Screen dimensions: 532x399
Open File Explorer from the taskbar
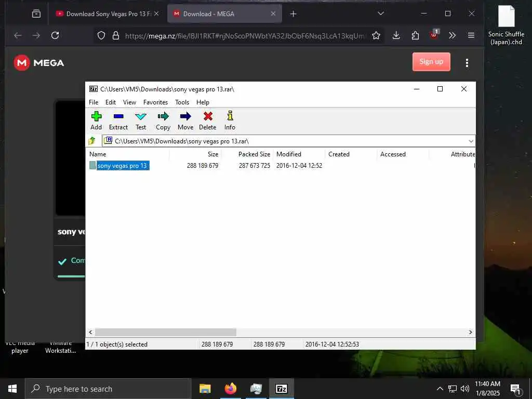pyautogui.click(x=205, y=389)
